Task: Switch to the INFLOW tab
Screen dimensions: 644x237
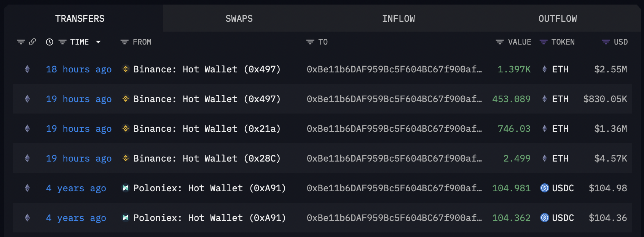Action: pos(399,19)
